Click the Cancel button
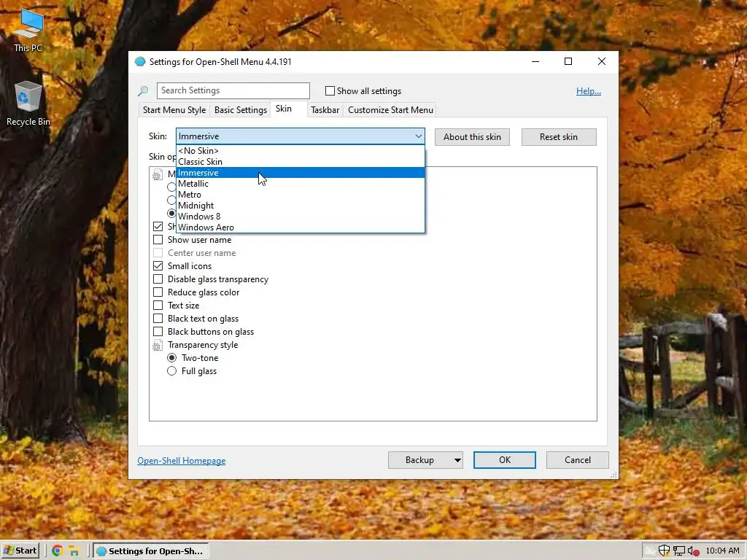The image size is (747, 560). point(578,460)
